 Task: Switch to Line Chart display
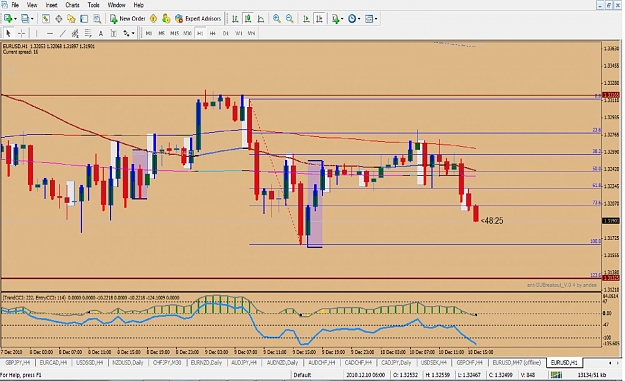pos(261,19)
